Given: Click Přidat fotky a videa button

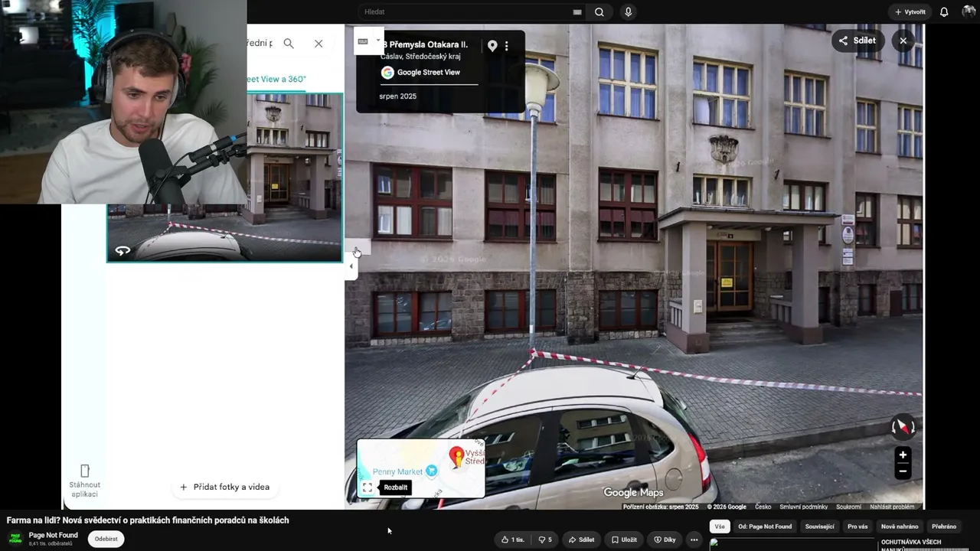Looking at the screenshot, I should 225,487.
